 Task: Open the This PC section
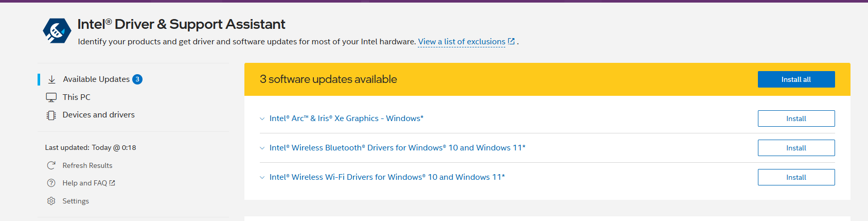tap(77, 97)
